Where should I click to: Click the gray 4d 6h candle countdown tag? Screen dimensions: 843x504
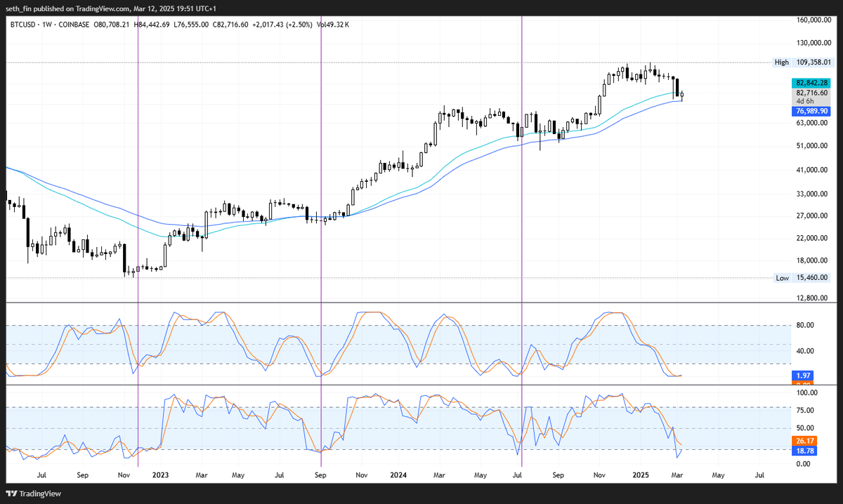point(809,101)
